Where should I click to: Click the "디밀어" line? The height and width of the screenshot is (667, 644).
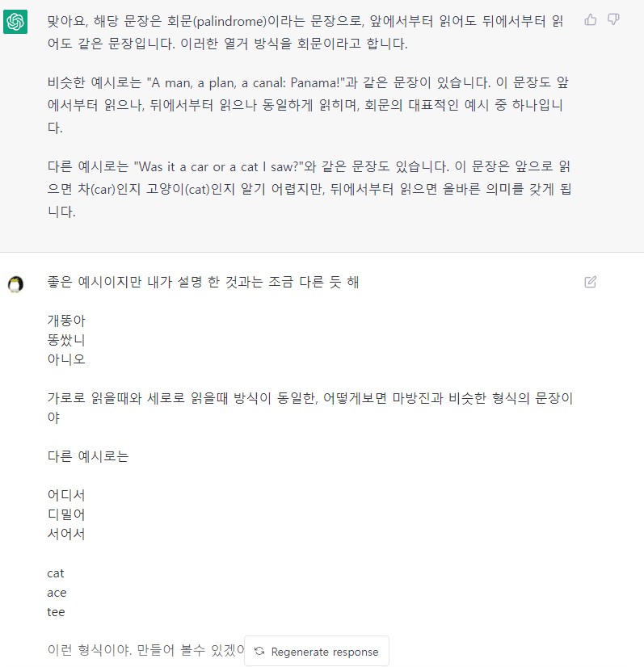point(66,514)
